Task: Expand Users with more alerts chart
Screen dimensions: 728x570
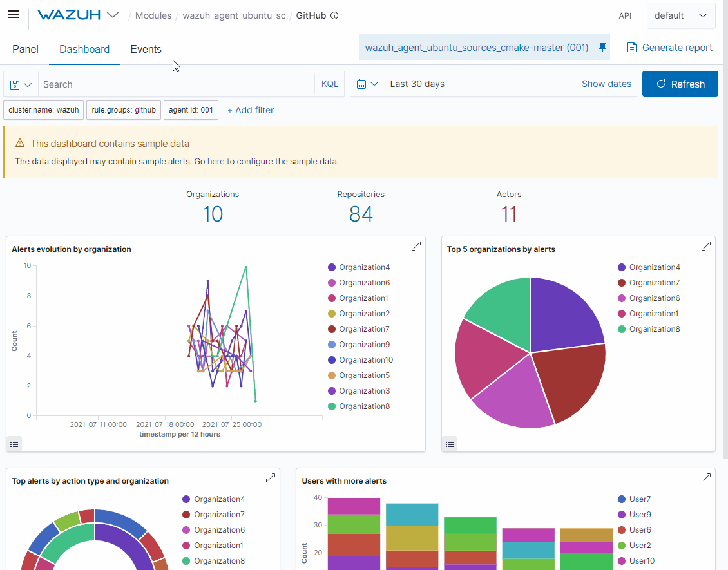Action: tap(705, 478)
